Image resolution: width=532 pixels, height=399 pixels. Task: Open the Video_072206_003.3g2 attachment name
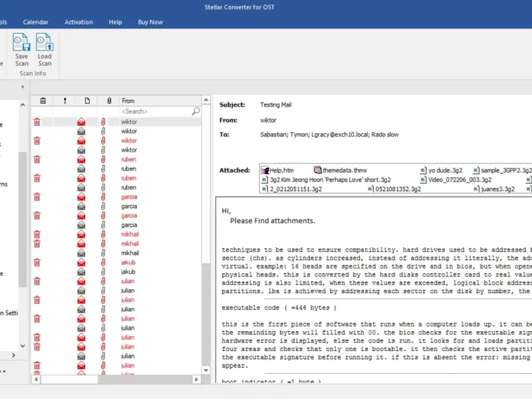[x=460, y=180]
